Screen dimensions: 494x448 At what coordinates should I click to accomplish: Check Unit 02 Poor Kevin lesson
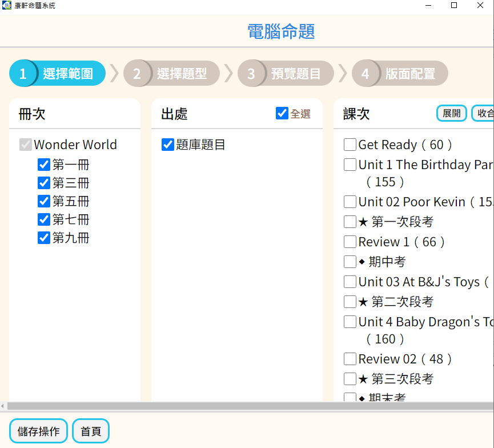(350, 202)
